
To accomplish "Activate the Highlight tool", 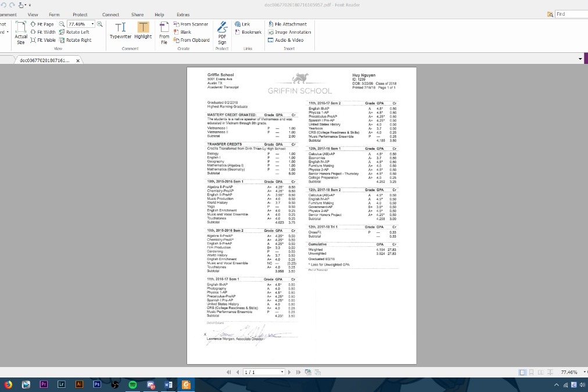I will point(143,31).
